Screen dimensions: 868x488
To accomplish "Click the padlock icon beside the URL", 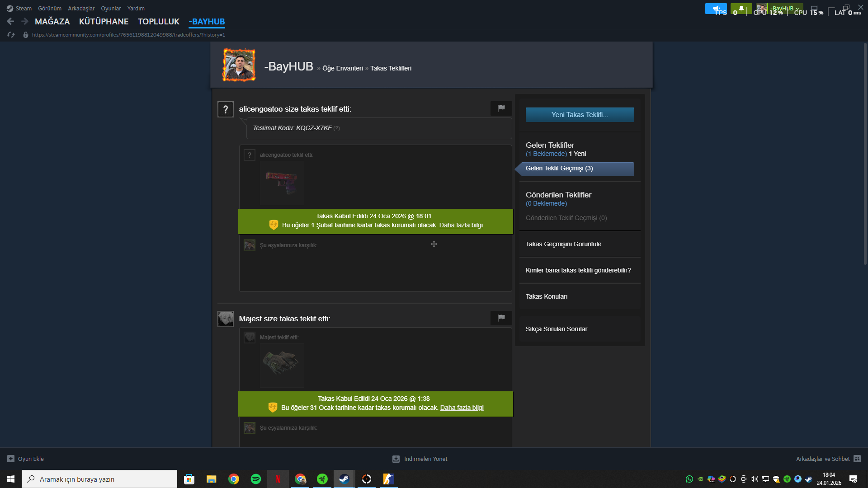I will (x=26, y=35).
